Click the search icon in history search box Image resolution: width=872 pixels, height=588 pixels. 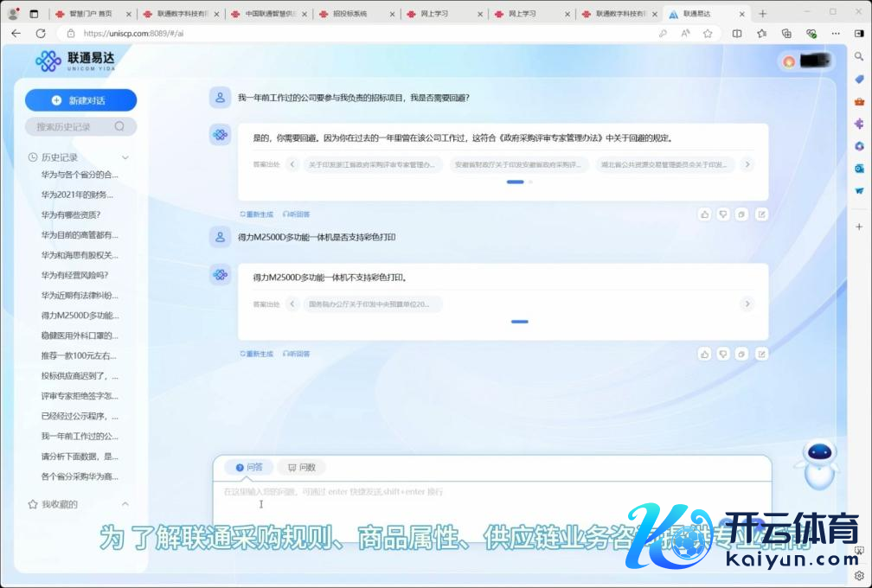click(x=120, y=127)
